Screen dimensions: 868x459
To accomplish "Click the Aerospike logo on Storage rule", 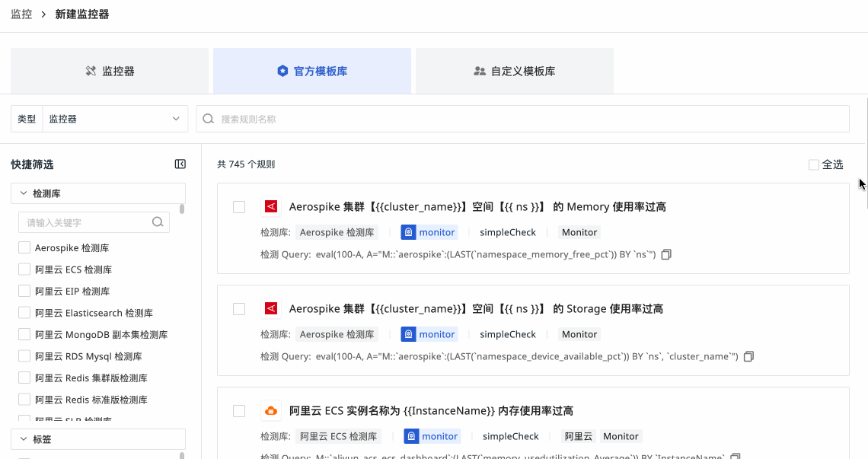I will (x=270, y=309).
